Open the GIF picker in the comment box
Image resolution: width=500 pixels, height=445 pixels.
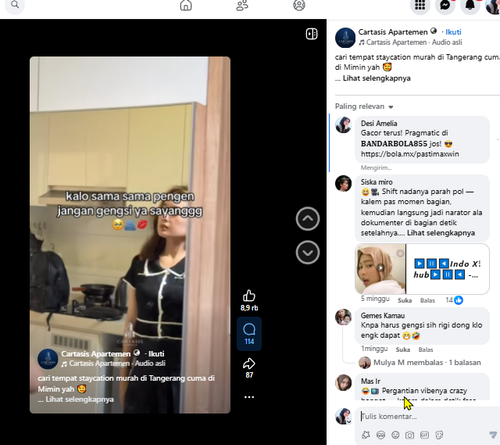(424, 435)
